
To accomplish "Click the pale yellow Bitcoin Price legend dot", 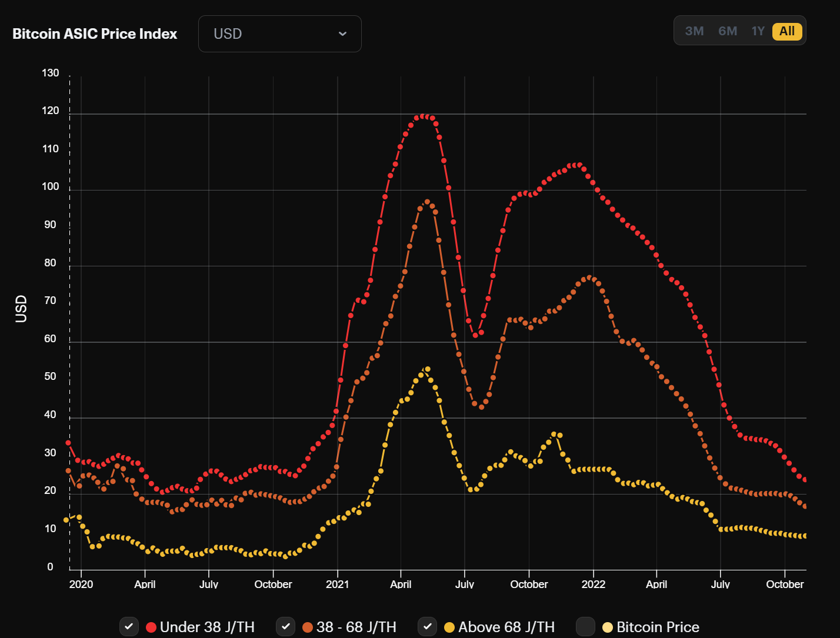I will click(608, 627).
